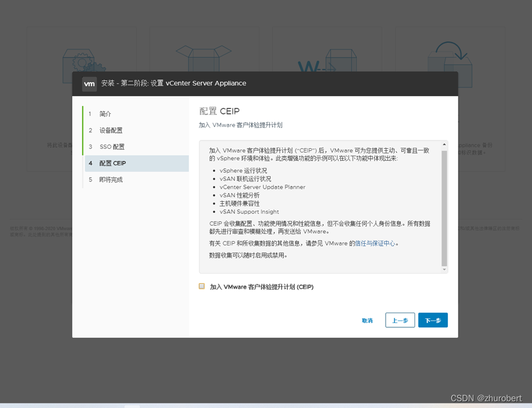
Task: Select wizard step 1 简介
Action: pos(105,113)
